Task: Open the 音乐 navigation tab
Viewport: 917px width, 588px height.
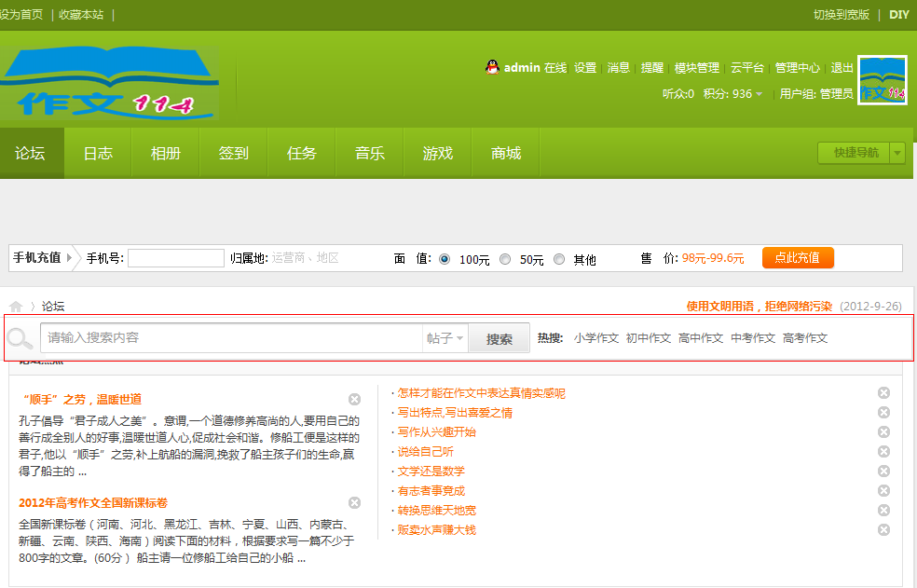Action: [370, 153]
